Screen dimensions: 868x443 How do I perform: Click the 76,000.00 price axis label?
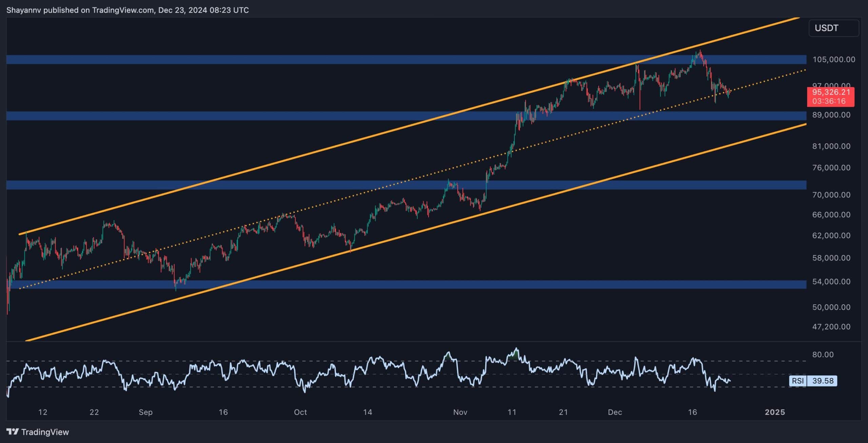click(831, 167)
